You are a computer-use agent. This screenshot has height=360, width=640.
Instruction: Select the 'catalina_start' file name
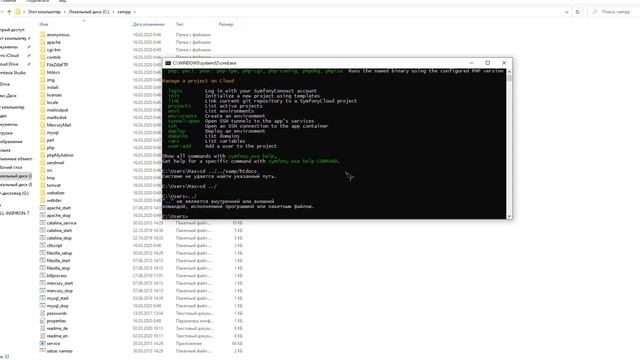coord(59,231)
